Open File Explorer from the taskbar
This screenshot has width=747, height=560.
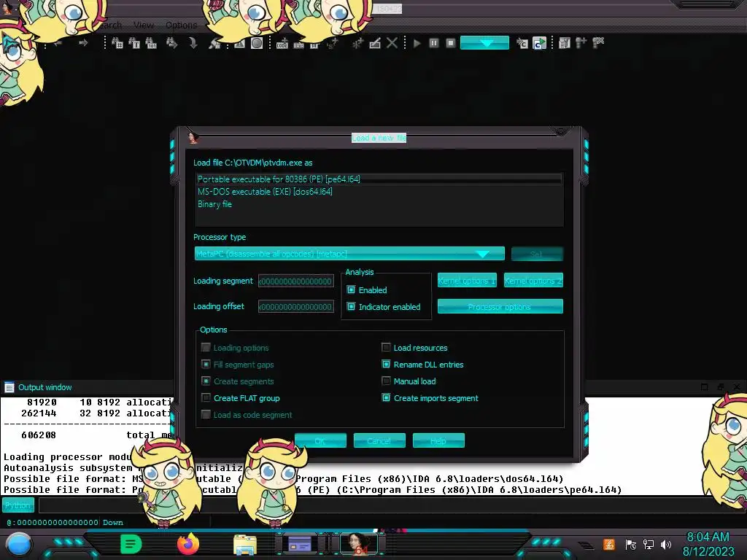pos(245,545)
